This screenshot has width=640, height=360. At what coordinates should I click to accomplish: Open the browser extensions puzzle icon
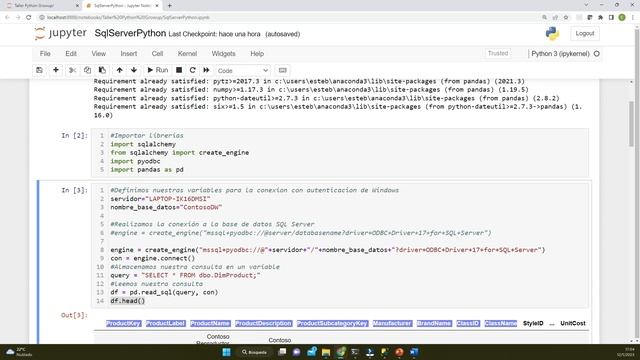point(600,17)
